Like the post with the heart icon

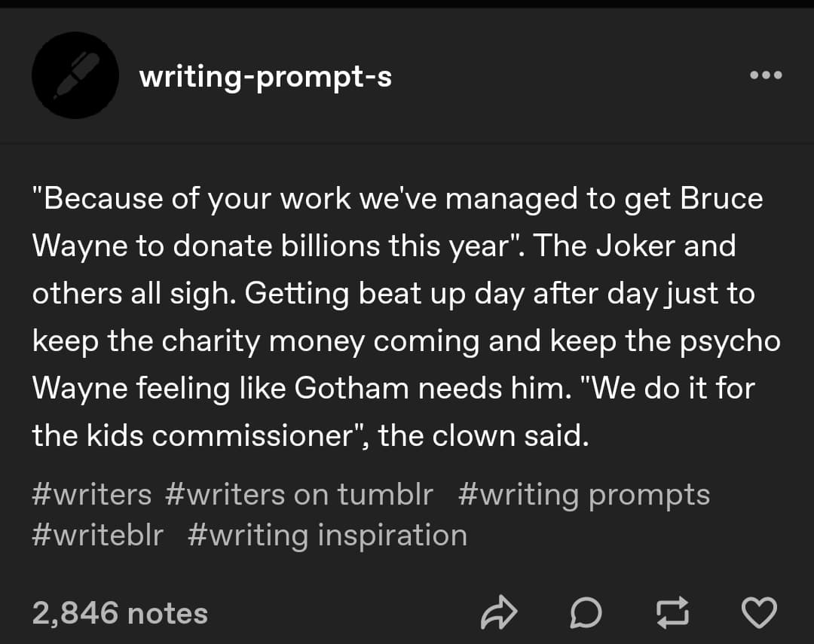[x=760, y=612]
